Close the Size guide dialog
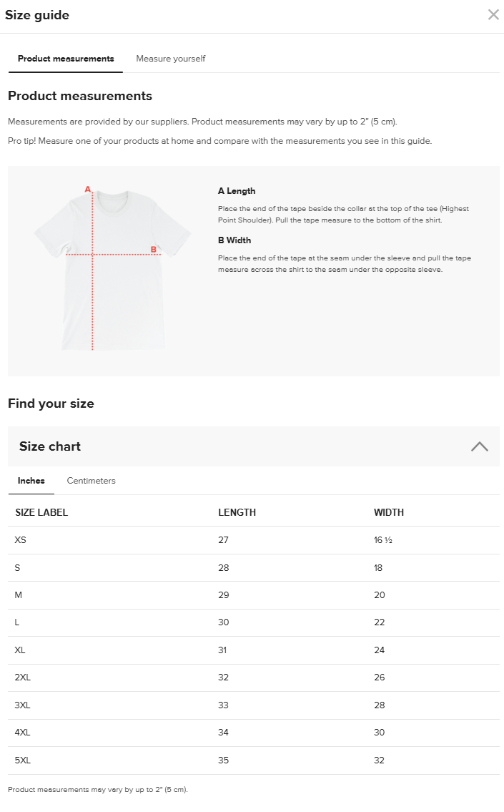The image size is (504, 812). (x=493, y=15)
